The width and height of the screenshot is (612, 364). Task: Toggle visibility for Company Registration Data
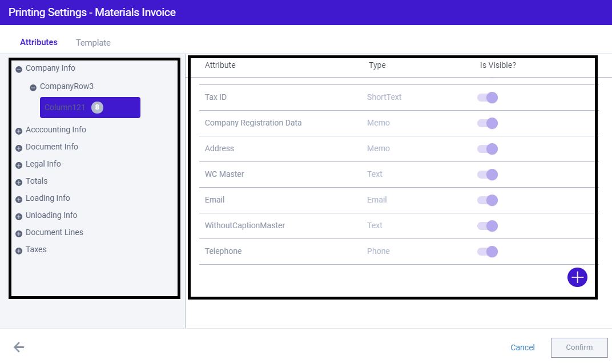click(488, 123)
